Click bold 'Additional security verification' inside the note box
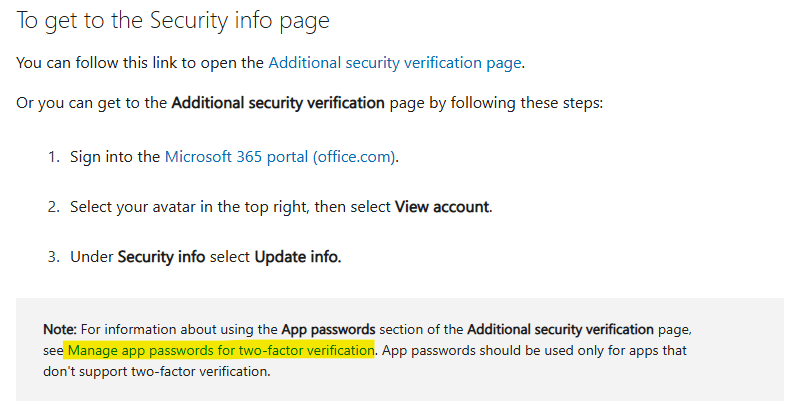The width and height of the screenshot is (797, 418). click(x=560, y=330)
